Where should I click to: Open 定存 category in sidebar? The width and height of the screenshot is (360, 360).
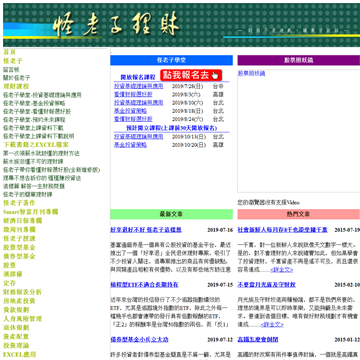(x=9, y=283)
